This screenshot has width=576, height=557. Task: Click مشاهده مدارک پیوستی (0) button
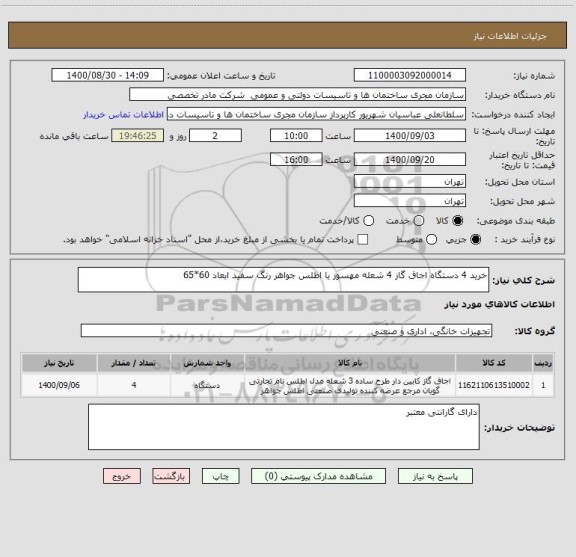coord(318,476)
